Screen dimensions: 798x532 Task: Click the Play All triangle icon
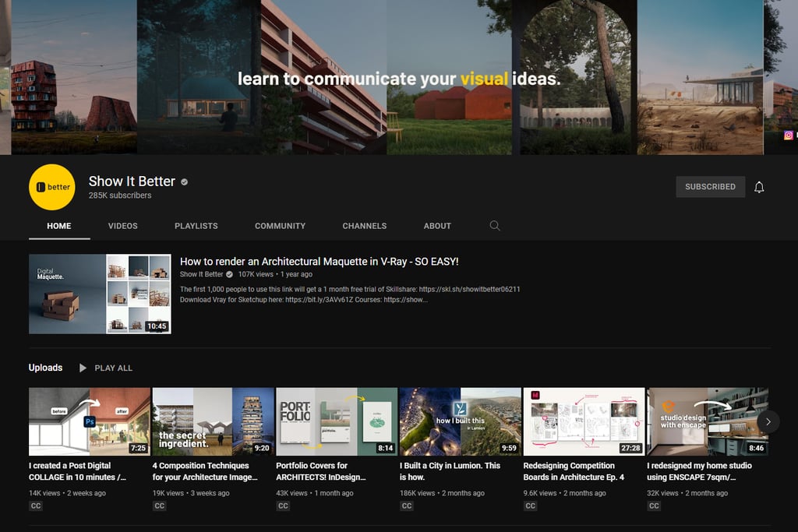pyautogui.click(x=83, y=368)
